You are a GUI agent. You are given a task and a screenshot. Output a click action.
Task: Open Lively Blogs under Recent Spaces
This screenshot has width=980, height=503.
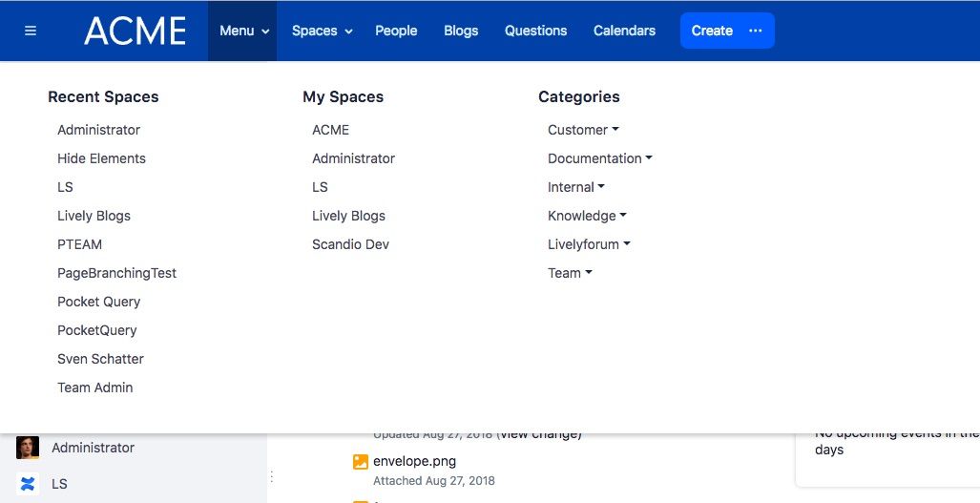[x=94, y=217]
